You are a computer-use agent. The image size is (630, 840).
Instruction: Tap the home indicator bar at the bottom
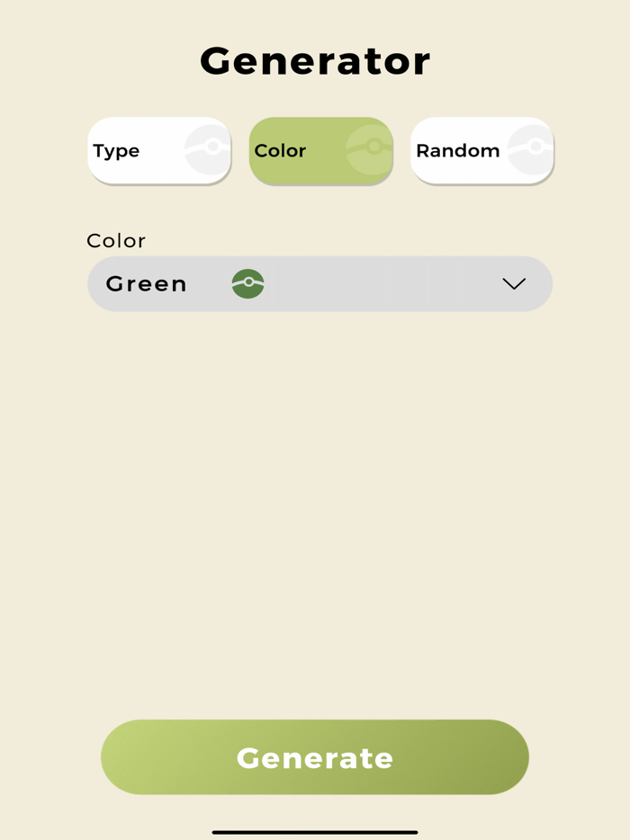[314, 830]
